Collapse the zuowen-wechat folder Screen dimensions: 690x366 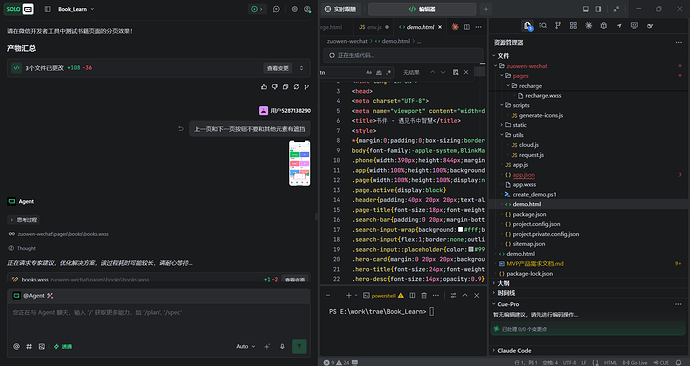[495, 66]
